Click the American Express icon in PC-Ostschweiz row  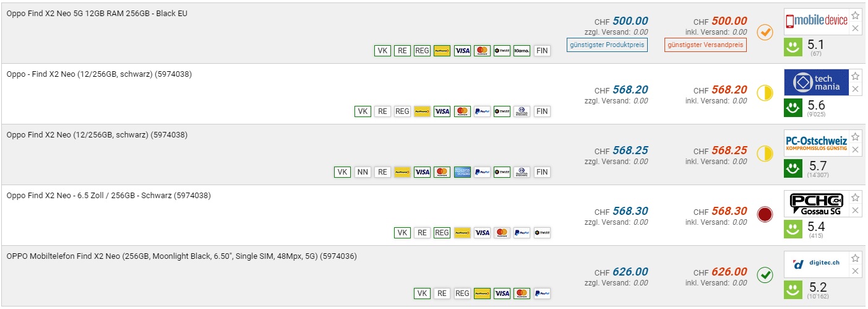462,172
